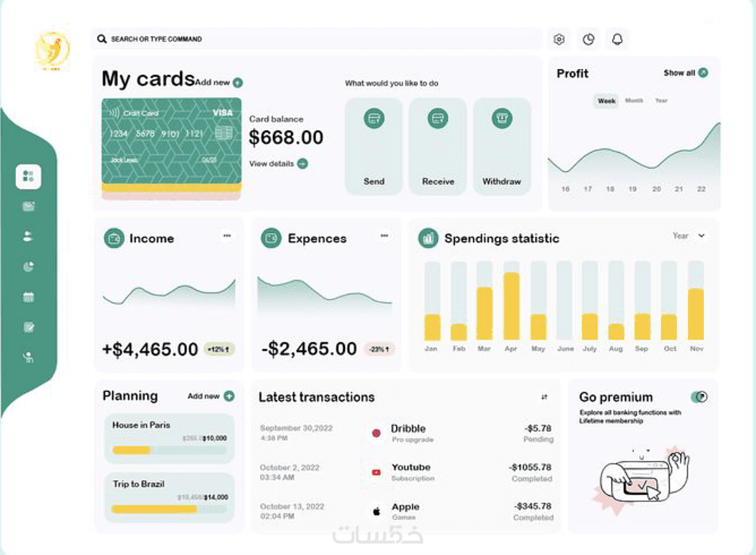756x555 pixels.
Task: Open Income three-dot menu
Action: (227, 235)
